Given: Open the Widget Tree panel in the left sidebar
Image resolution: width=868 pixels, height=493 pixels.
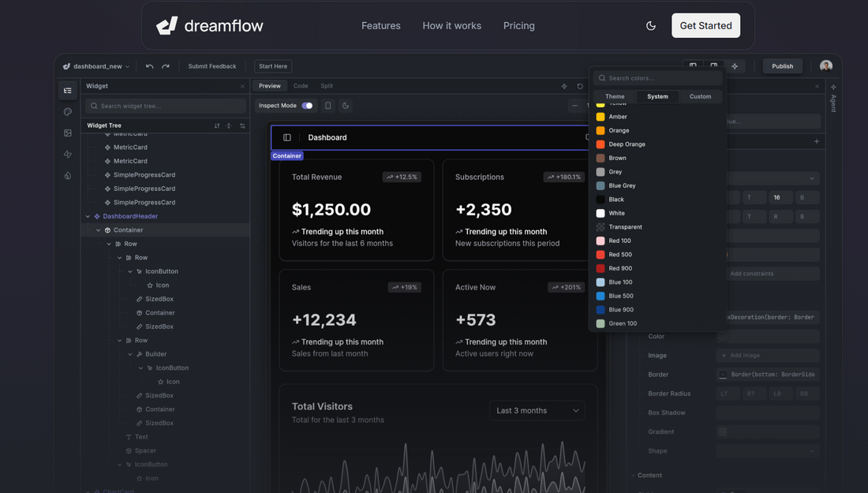Looking at the screenshot, I should [67, 90].
